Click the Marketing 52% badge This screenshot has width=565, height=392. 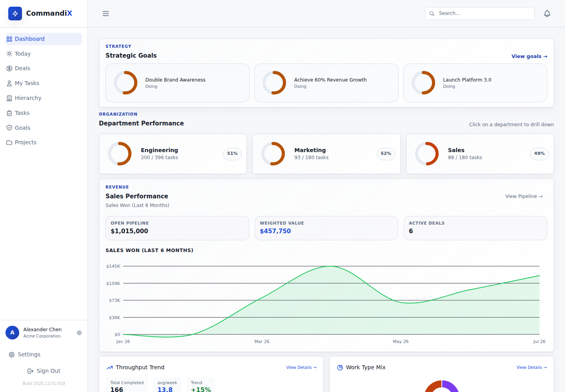(386, 154)
